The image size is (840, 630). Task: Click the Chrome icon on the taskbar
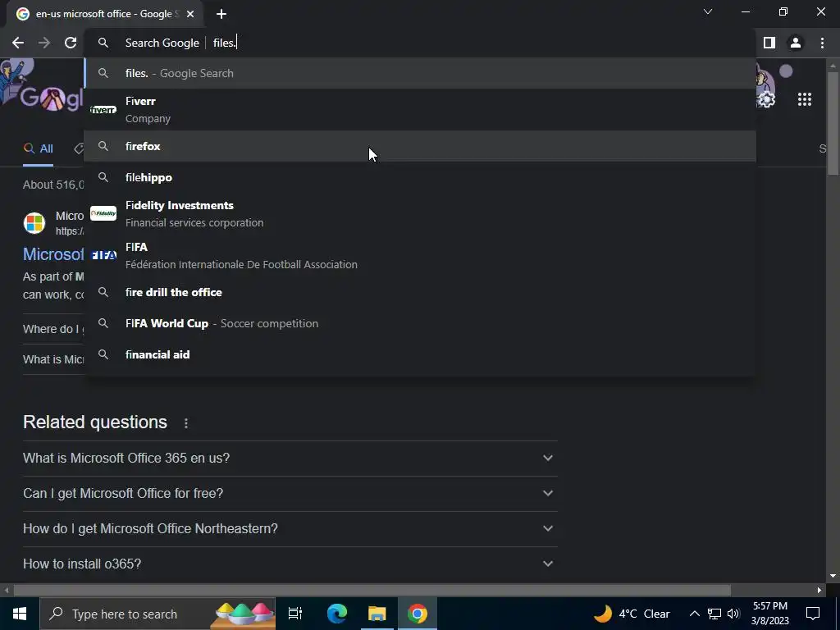click(418, 614)
